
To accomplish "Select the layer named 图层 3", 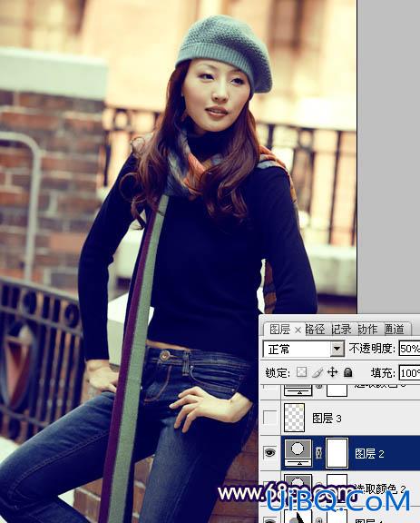I will tap(327, 419).
